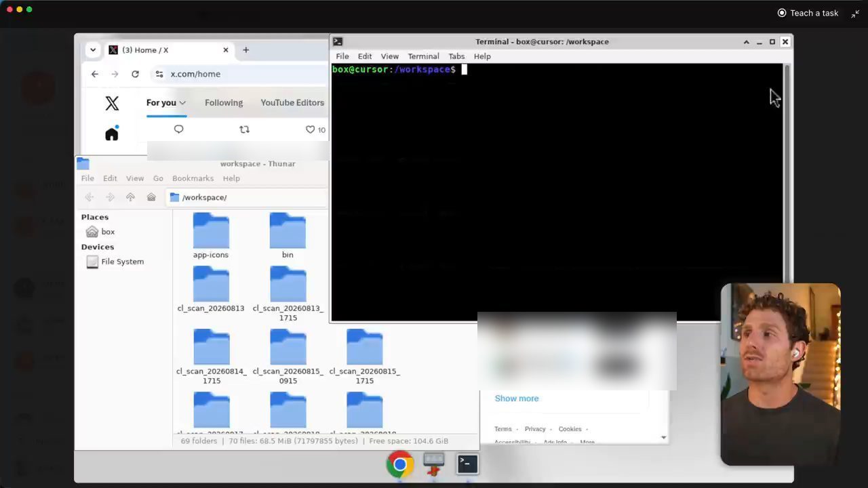
Task: Open Terminal menu in terminal window
Action: click(x=423, y=56)
